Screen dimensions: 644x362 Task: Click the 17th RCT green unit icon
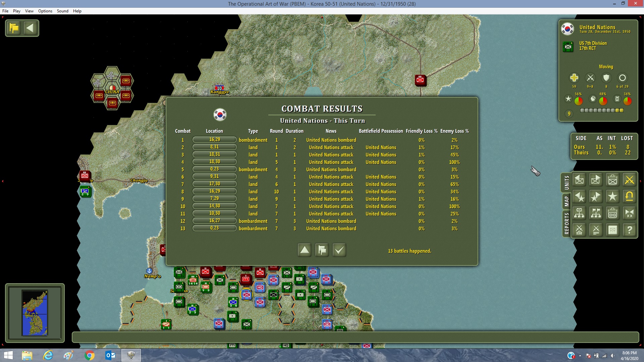click(x=568, y=46)
